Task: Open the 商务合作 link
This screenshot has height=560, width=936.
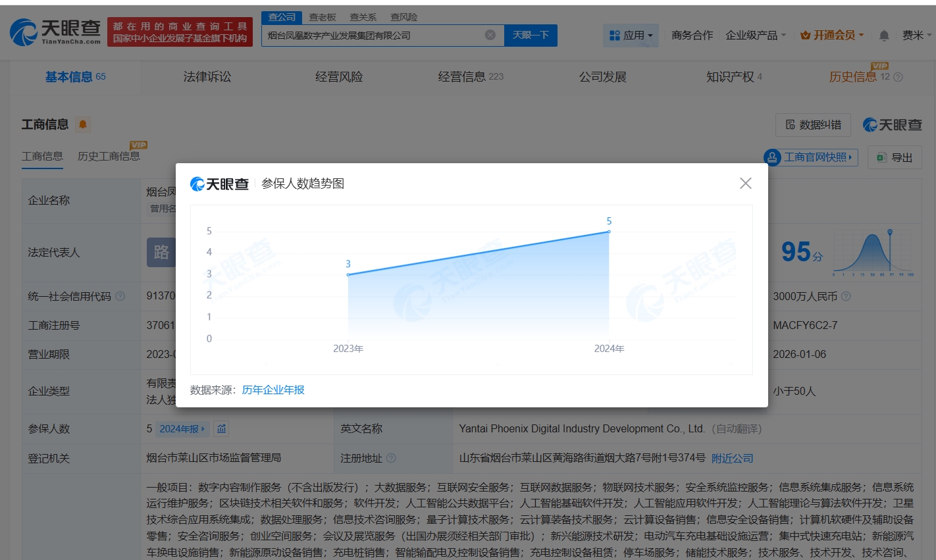Action: (692, 36)
